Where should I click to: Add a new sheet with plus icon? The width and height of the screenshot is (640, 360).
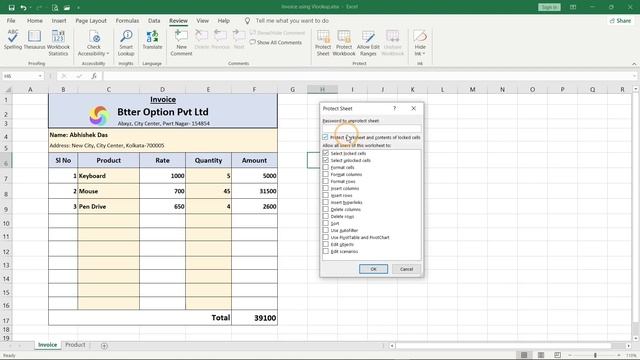pos(104,346)
